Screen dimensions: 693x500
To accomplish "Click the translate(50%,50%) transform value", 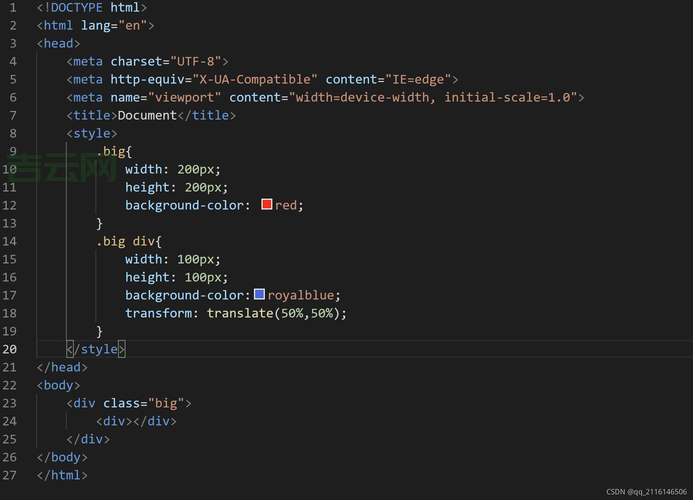I will [x=277, y=313].
